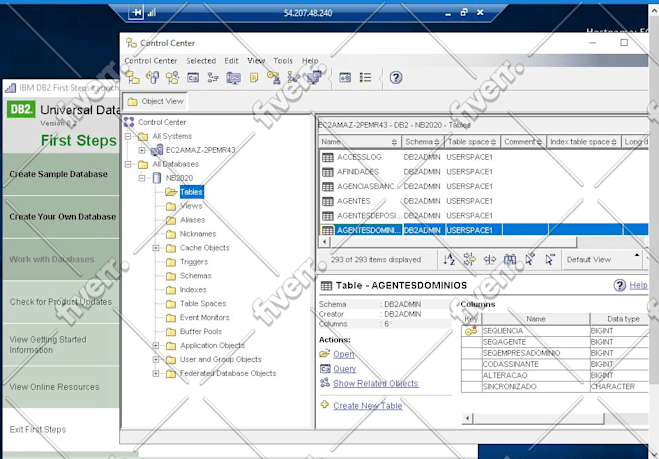Open the Command Editor toolbar icon
The width and height of the screenshot is (659, 459).
[x=193, y=77]
